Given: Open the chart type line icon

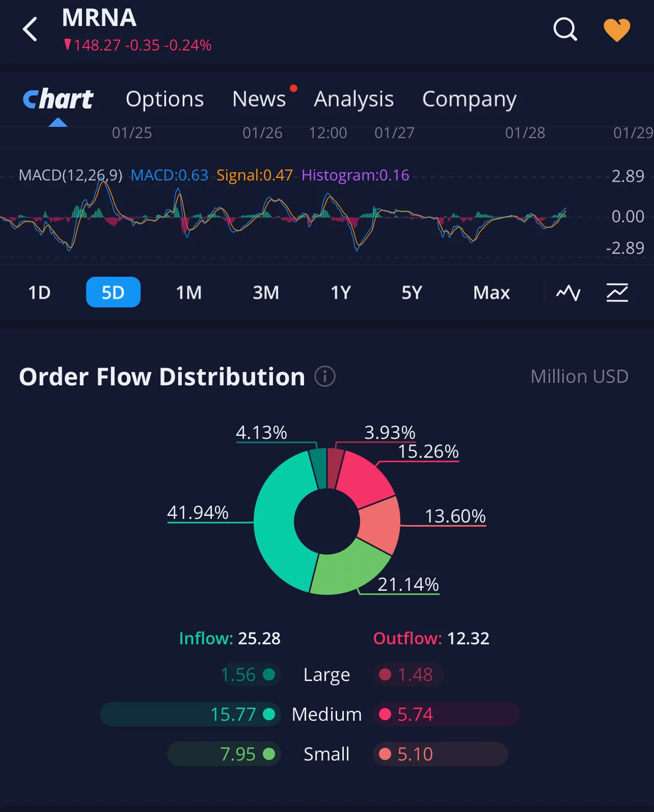Looking at the screenshot, I should point(568,293).
